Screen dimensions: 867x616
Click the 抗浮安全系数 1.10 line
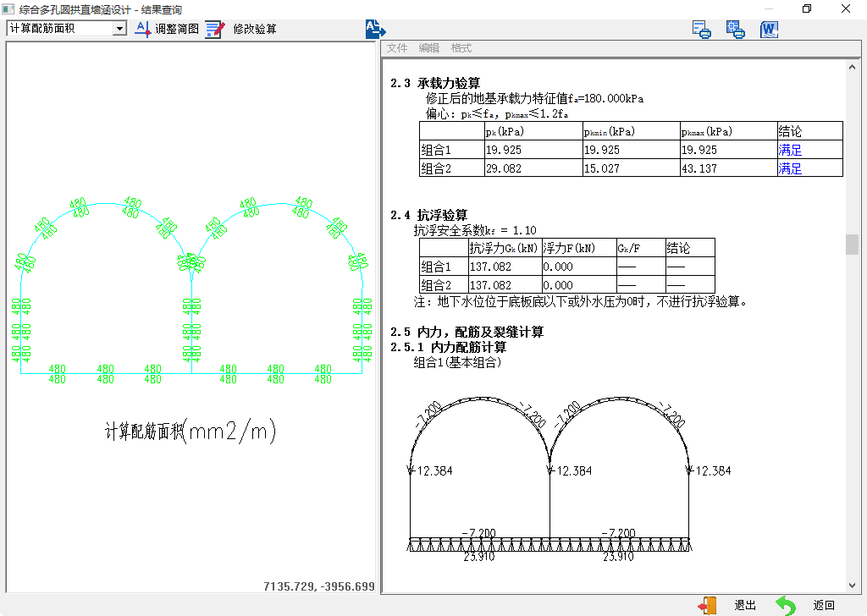point(475,230)
